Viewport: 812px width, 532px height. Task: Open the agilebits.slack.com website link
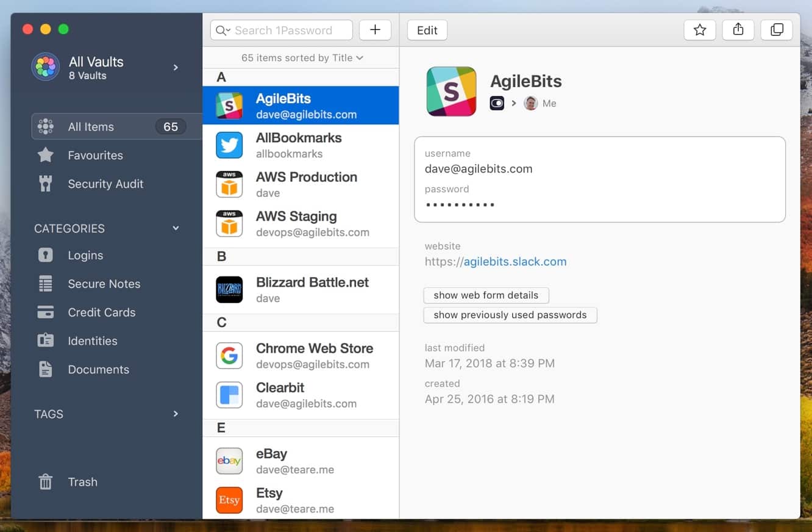[x=514, y=261]
